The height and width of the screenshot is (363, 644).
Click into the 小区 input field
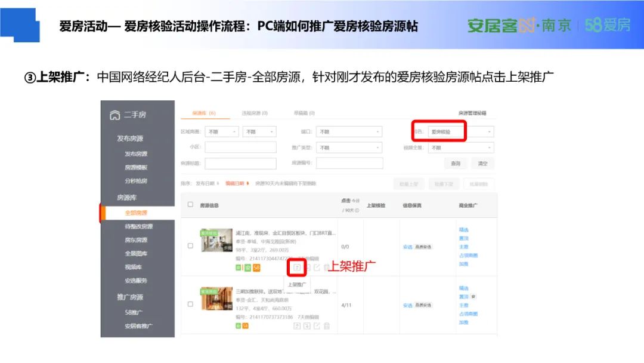pyautogui.click(x=241, y=147)
